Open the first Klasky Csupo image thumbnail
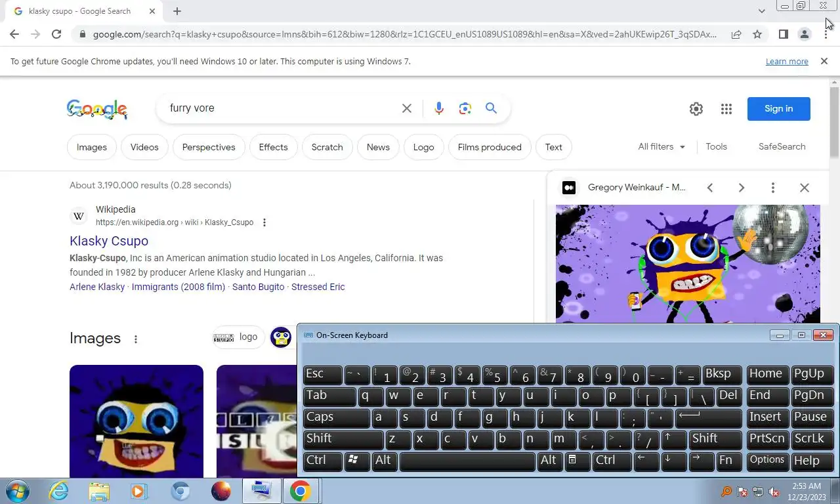Image resolution: width=840 pixels, height=504 pixels. (x=136, y=421)
